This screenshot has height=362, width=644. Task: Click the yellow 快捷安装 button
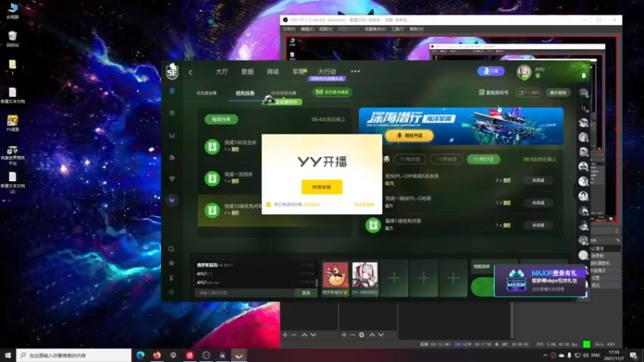pos(321,187)
